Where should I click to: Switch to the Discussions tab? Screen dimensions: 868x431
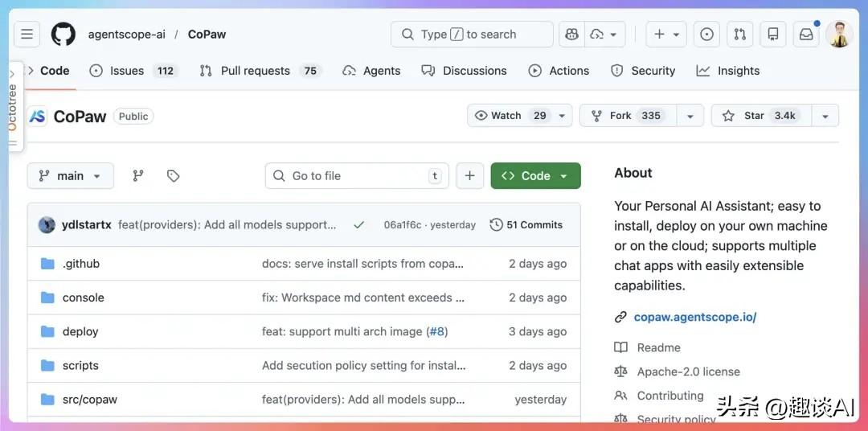pos(464,71)
